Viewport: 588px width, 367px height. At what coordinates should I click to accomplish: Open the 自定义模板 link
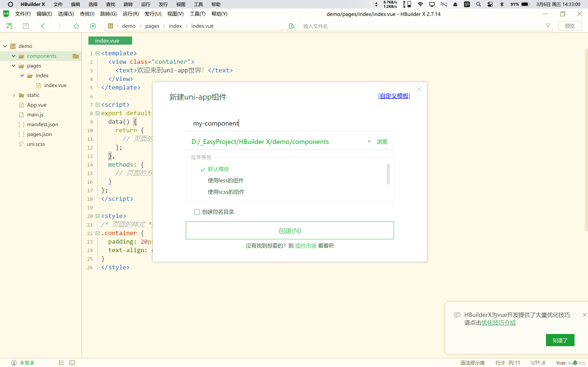[x=394, y=96]
